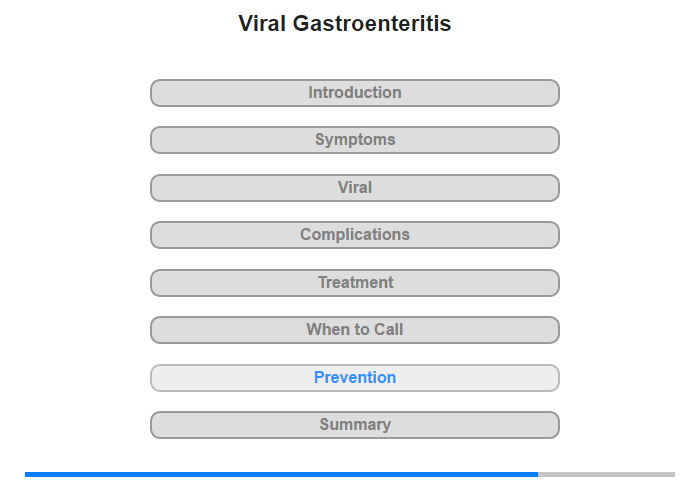Navigate to the Viral topic
The width and height of the screenshot is (700, 480).
[x=354, y=188]
